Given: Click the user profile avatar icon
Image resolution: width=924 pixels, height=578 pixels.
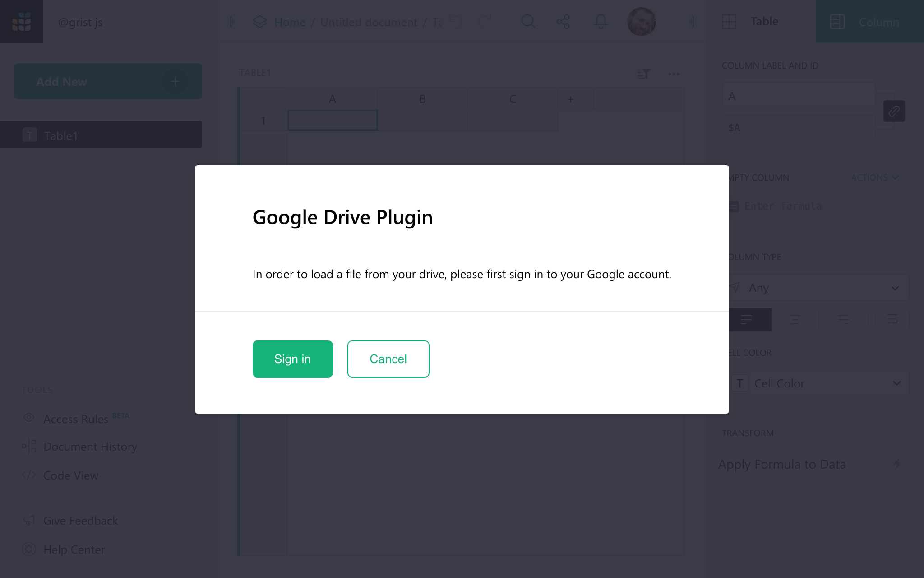Looking at the screenshot, I should (641, 21).
